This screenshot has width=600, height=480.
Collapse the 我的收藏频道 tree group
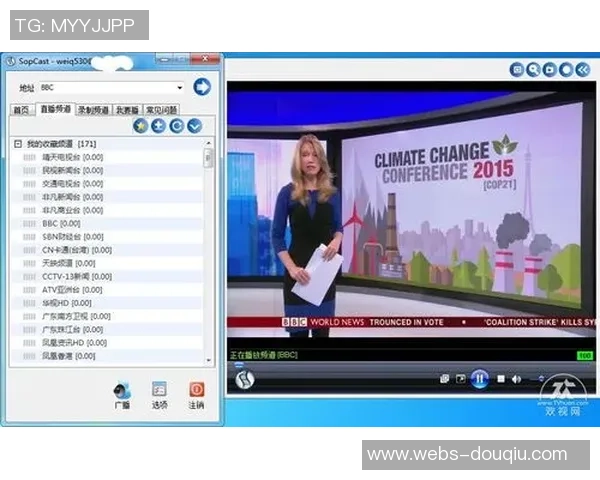pos(17,144)
